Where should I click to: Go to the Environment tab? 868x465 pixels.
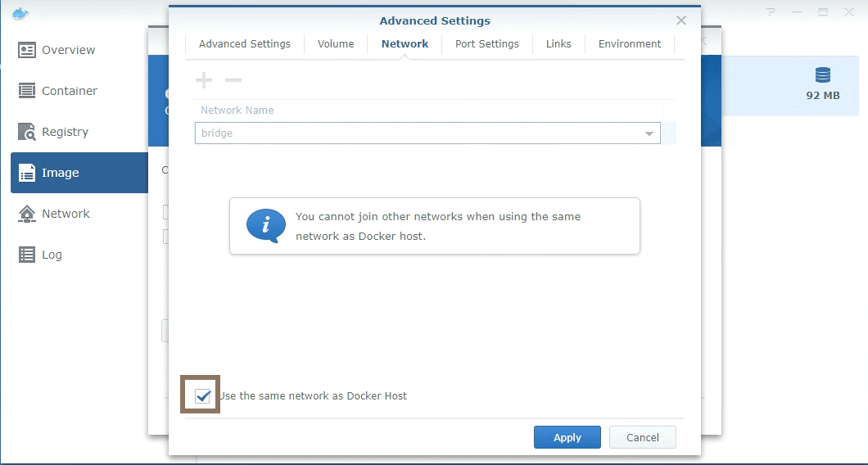click(x=629, y=44)
